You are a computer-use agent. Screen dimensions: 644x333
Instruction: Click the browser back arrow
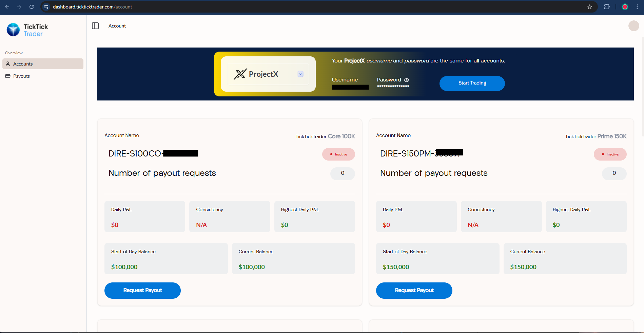coord(7,7)
